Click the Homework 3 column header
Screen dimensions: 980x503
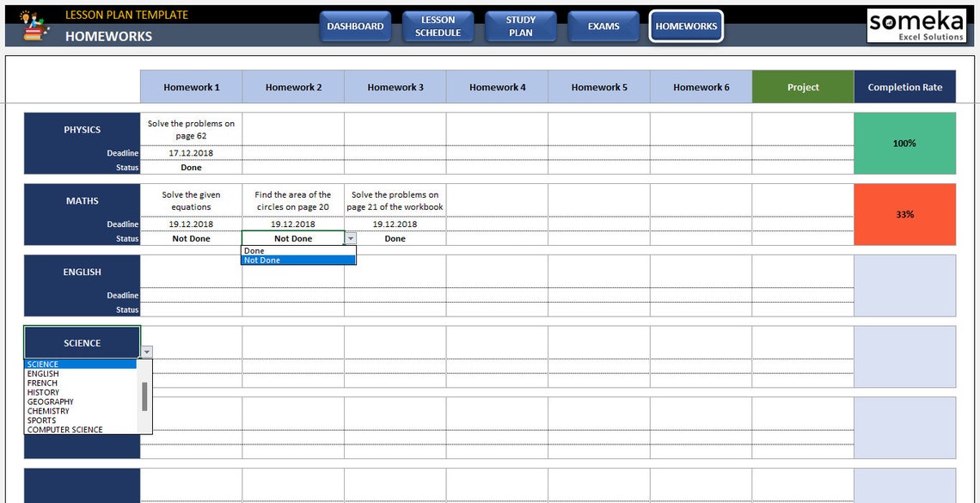394,87
